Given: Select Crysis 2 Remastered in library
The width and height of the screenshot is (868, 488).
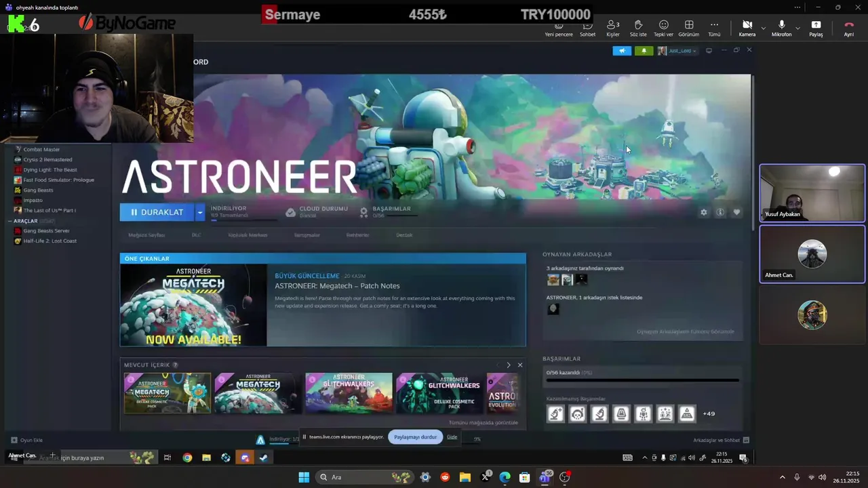Looking at the screenshot, I should pos(47,159).
